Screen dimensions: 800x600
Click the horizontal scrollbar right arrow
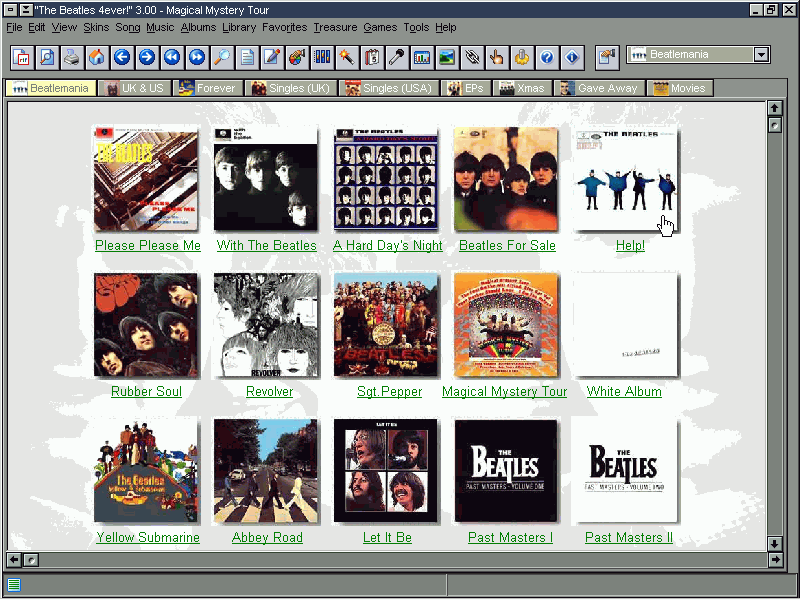coord(774,560)
